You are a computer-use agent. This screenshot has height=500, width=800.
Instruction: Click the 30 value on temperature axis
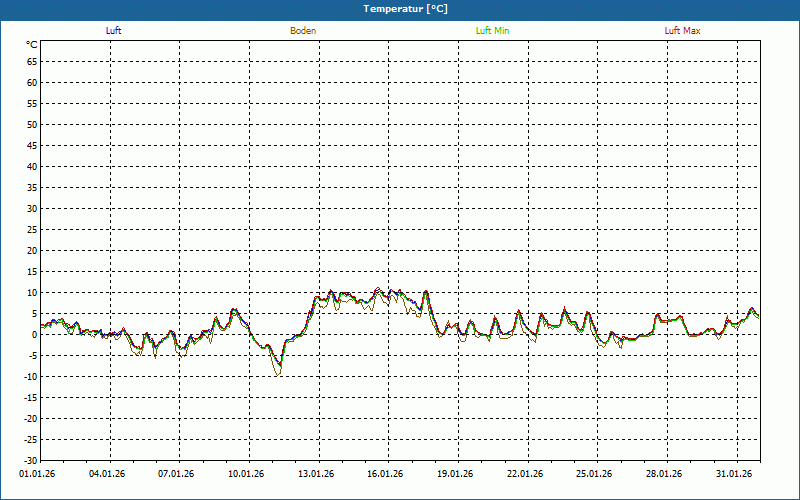(x=32, y=209)
